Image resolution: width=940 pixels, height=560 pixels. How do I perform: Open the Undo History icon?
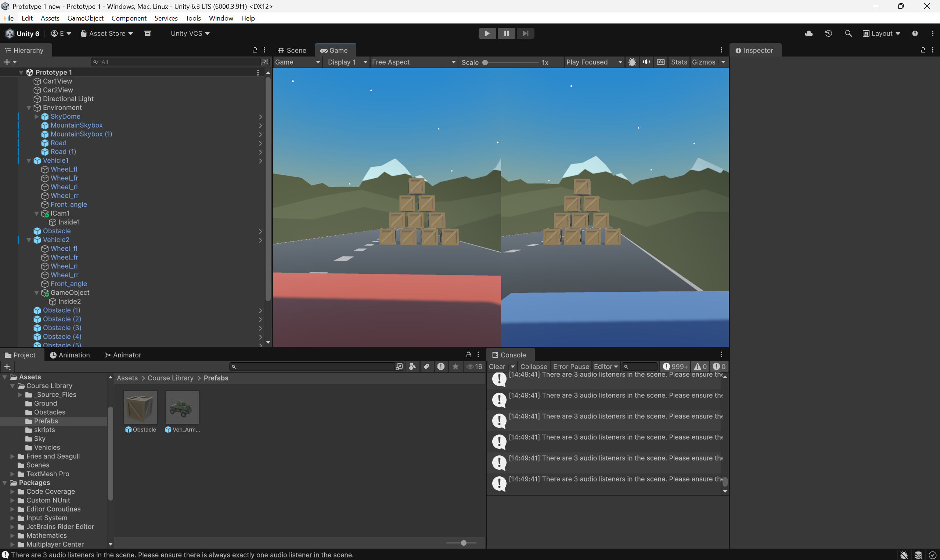click(828, 34)
